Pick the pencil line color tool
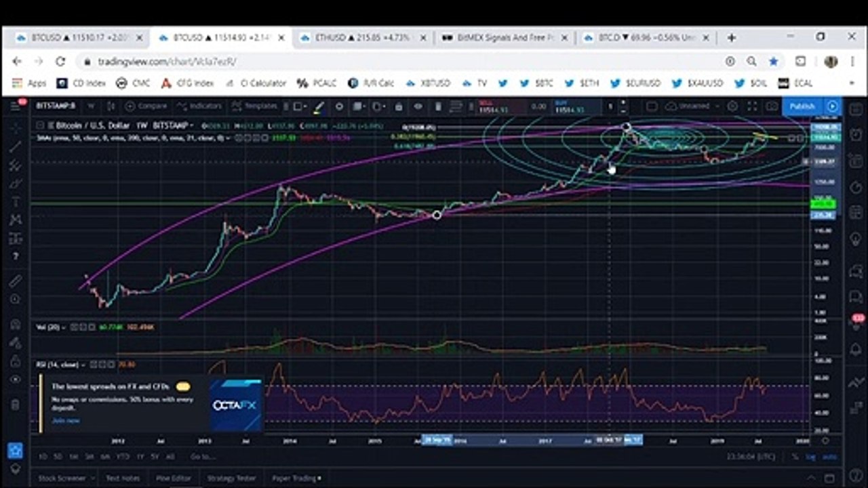This screenshot has height=488, width=868. click(319, 106)
